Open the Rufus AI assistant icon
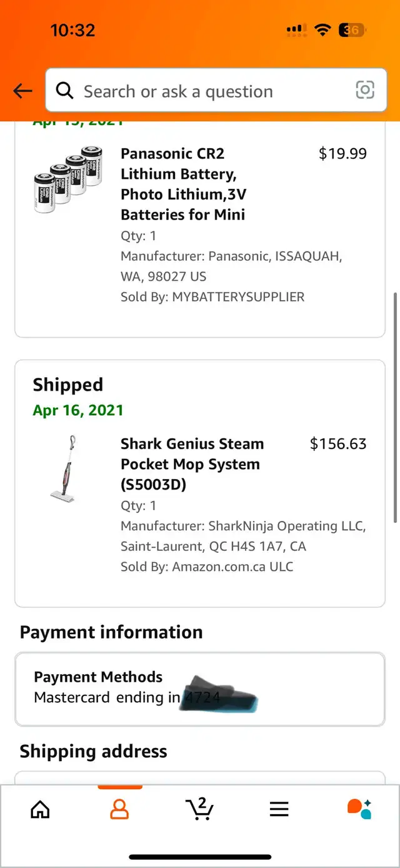 pyautogui.click(x=359, y=809)
